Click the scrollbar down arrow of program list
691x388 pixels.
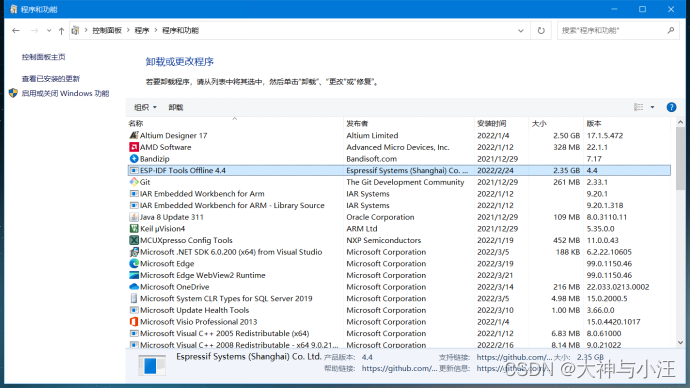tap(680, 343)
